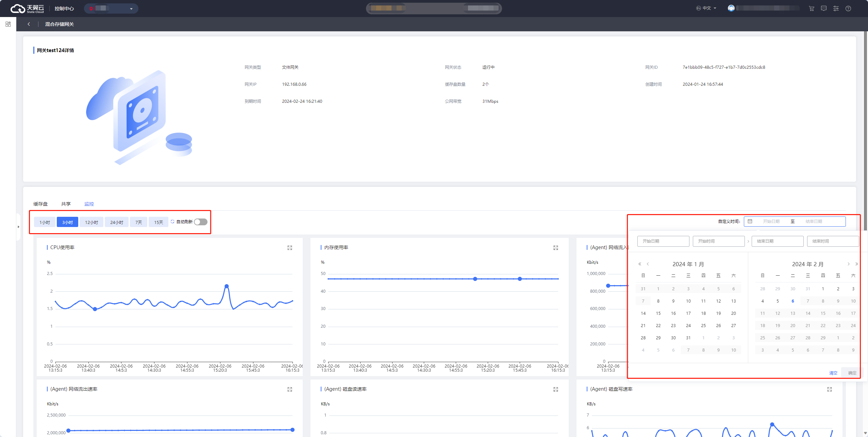Expand the 磁盘写速率 chart fullscreen
The height and width of the screenshot is (437, 868).
pyautogui.click(x=830, y=389)
